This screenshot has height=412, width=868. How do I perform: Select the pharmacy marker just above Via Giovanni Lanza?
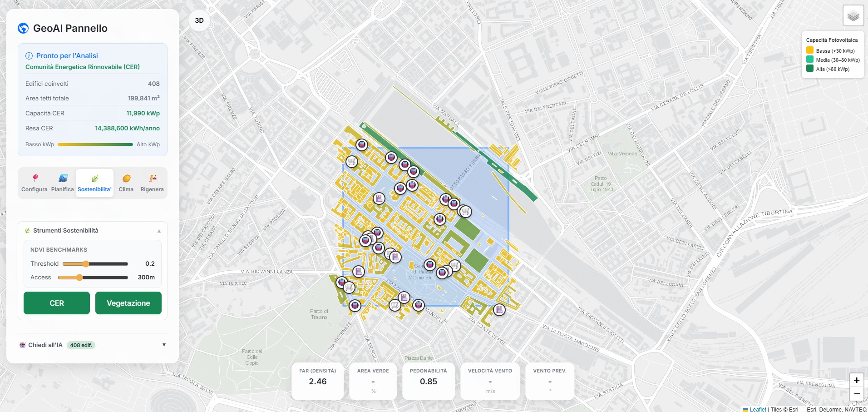click(x=359, y=272)
